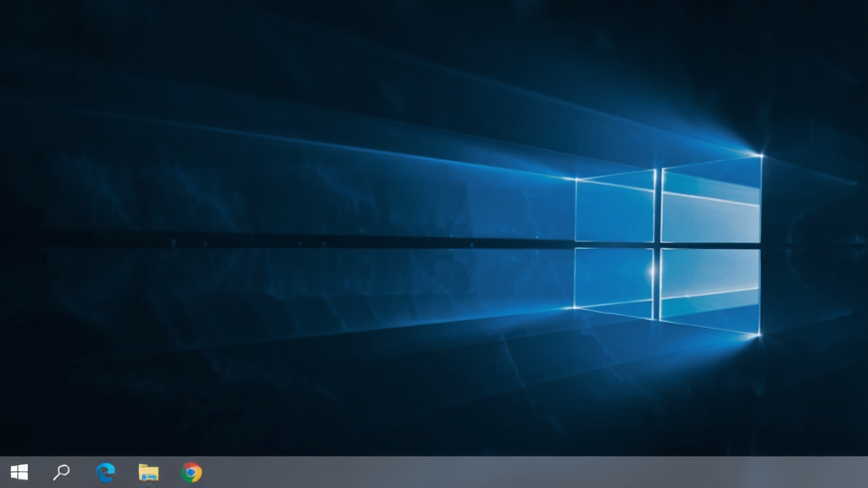Open taskbar search magnifier

61,472
